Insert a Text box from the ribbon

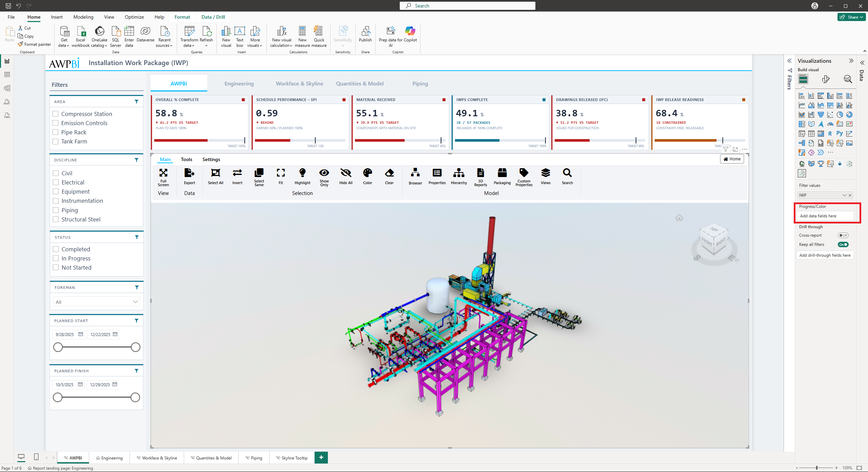[x=240, y=36]
